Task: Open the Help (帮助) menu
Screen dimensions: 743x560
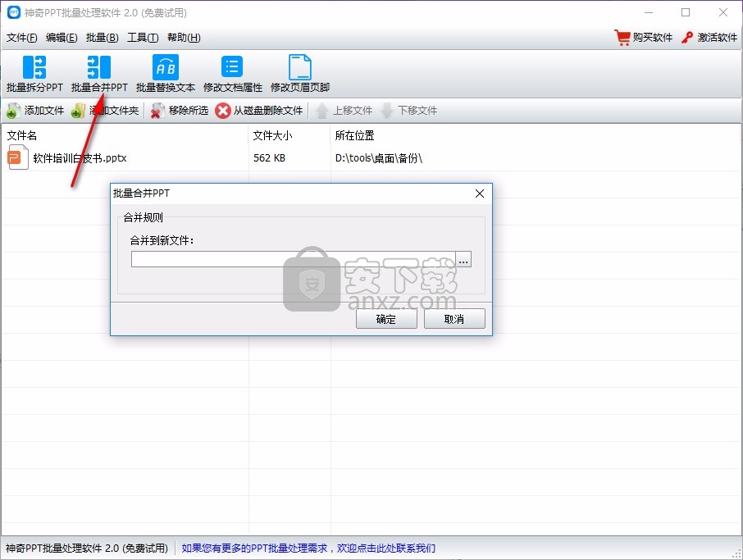Action: point(184,38)
